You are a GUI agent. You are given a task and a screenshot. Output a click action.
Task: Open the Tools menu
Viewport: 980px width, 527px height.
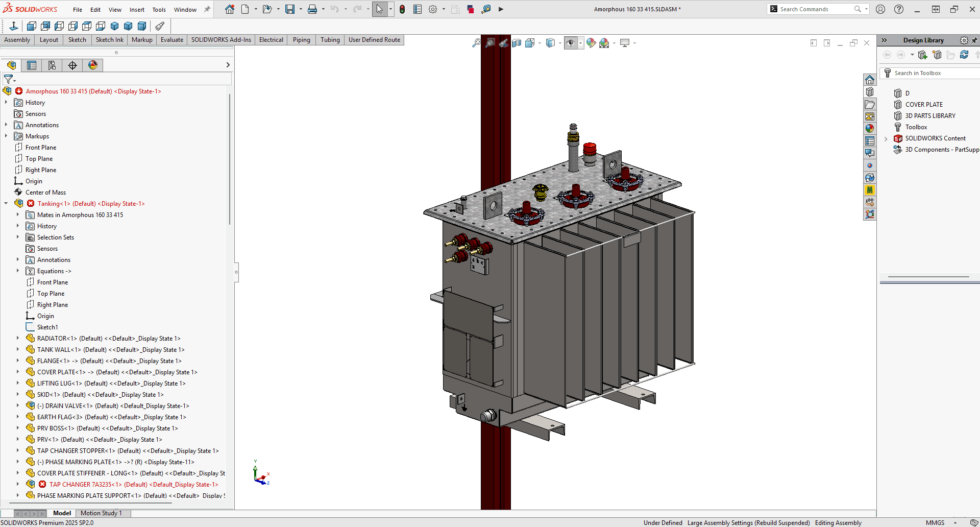[159, 9]
